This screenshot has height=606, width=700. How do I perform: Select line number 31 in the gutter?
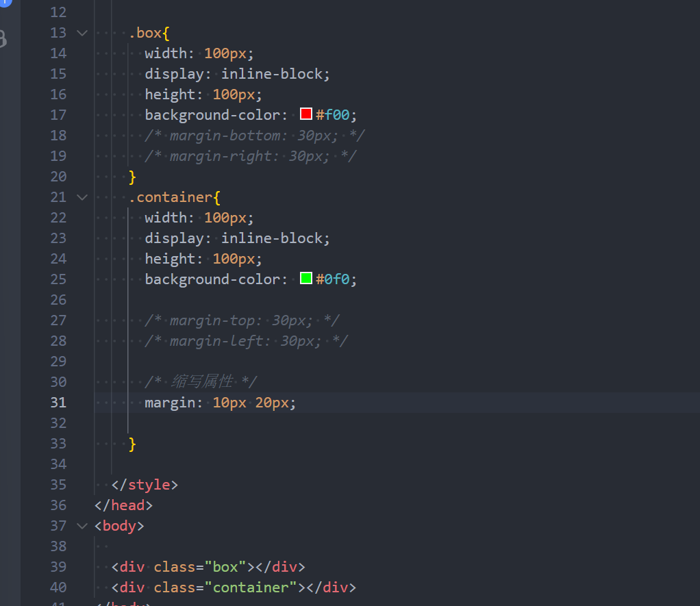click(58, 403)
